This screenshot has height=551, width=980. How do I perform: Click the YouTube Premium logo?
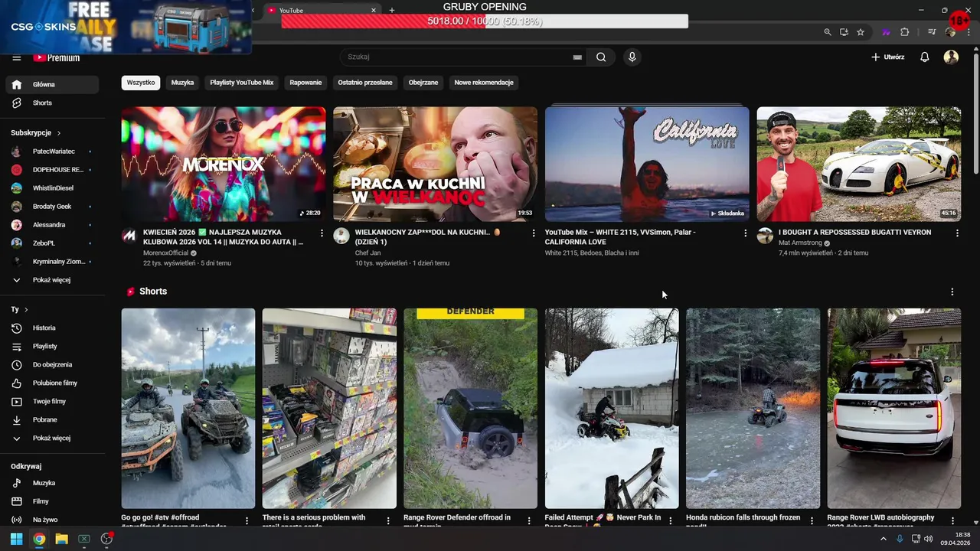tap(57, 57)
